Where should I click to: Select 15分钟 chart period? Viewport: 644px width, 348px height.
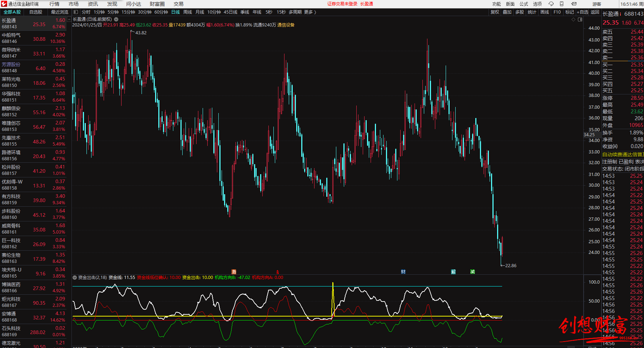[128, 12]
